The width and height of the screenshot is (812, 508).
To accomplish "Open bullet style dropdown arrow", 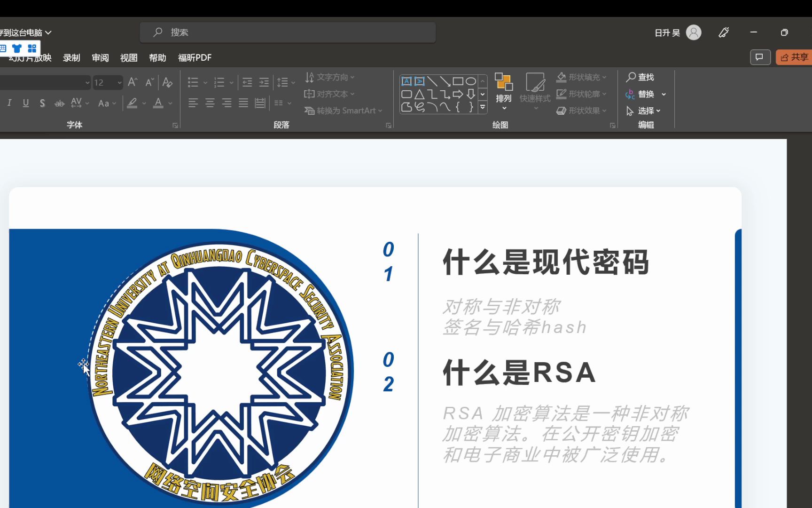I will pos(205,83).
